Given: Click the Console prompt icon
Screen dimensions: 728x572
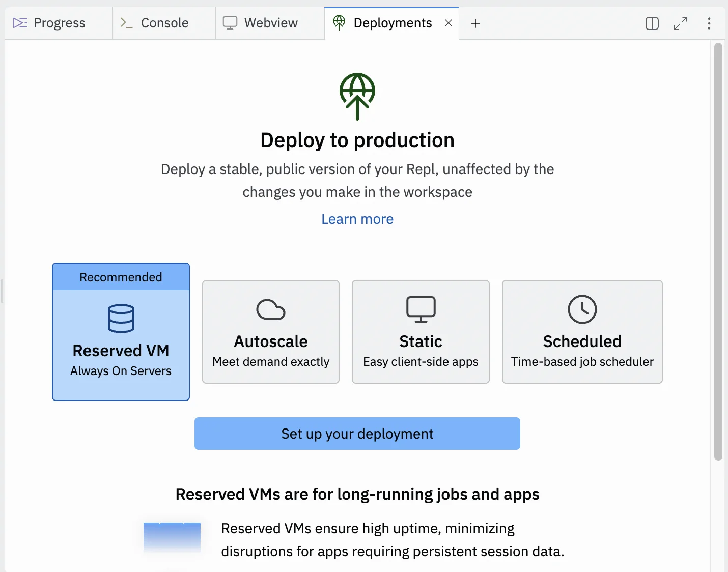Looking at the screenshot, I should 126,23.
